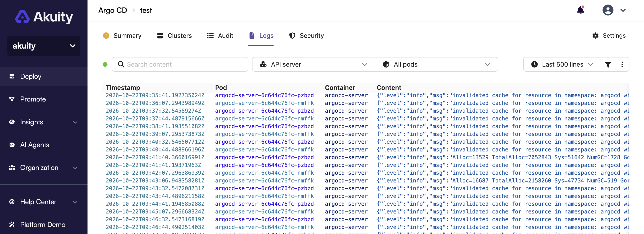Screen dimensions: 644x234
Task: Open the notifications bell
Action: tap(580, 10)
